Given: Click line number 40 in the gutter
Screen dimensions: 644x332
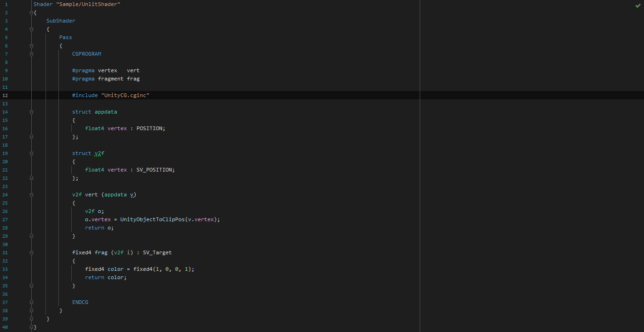Looking at the screenshot, I should (5, 327).
